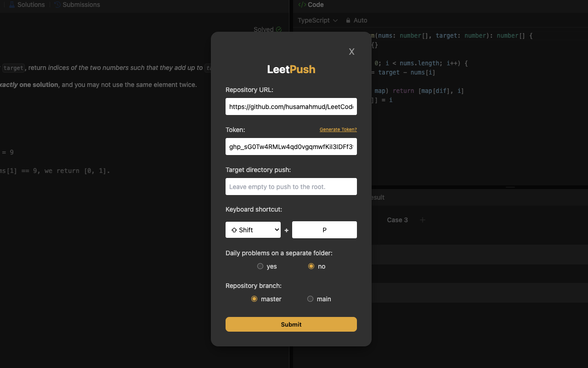Viewport: 588px width, 368px height.
Task: Click the Repository URL input field
Action: [291, 106]
